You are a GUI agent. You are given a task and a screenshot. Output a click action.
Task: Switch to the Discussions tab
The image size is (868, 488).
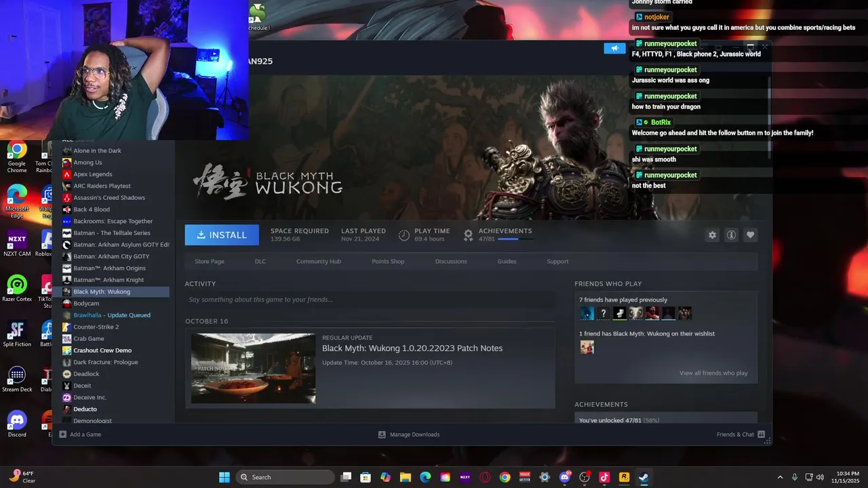click(451, 262)
